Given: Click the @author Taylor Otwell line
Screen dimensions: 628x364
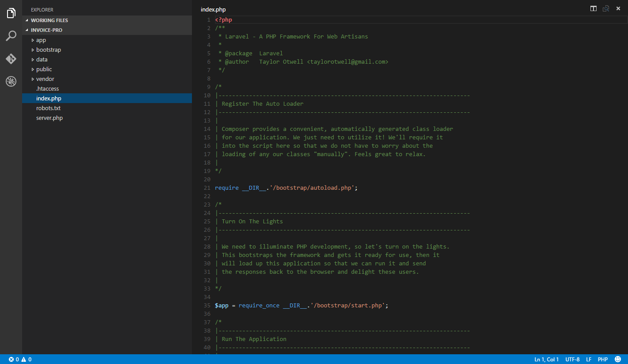Looking at the screenshot, I should tap(303, 62).
